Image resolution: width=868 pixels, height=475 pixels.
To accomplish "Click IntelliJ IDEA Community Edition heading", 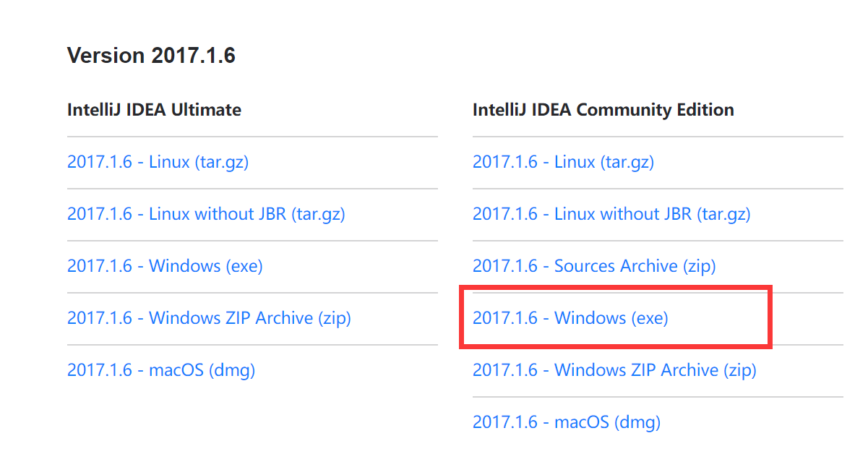I will point(603,110).
